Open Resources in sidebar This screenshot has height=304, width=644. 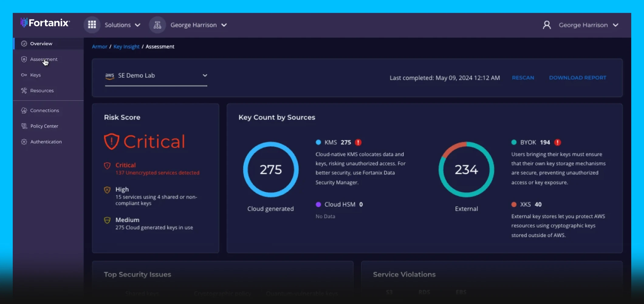(x=48, y=91)
